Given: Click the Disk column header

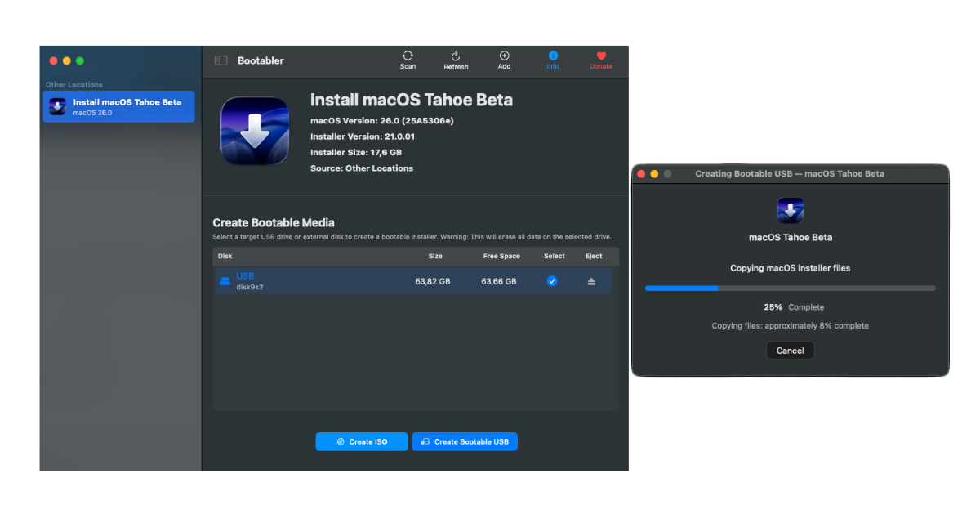Looking at the screenshot, I should 225,257.
